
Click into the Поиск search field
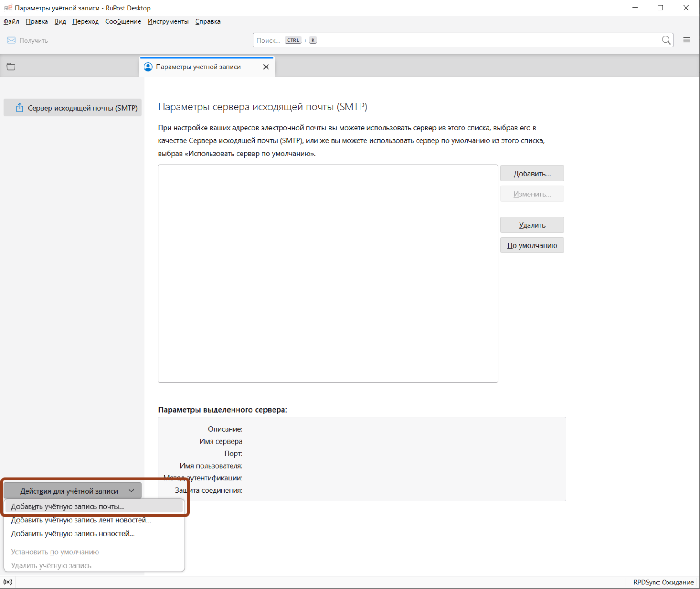pos(456,41)
